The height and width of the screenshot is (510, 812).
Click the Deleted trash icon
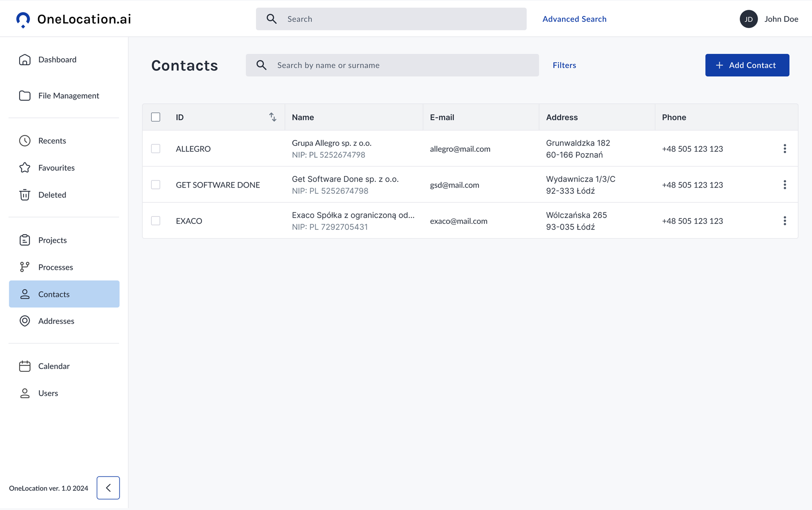tap(25, 195)
